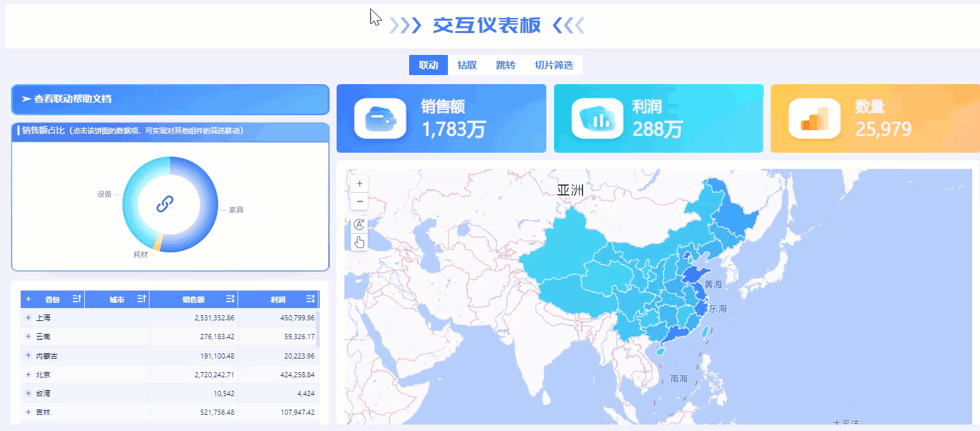Viewport: 980px width, 431px height.
Task: Select the hand pan tool on the map
Action: (x=359, y=242)
